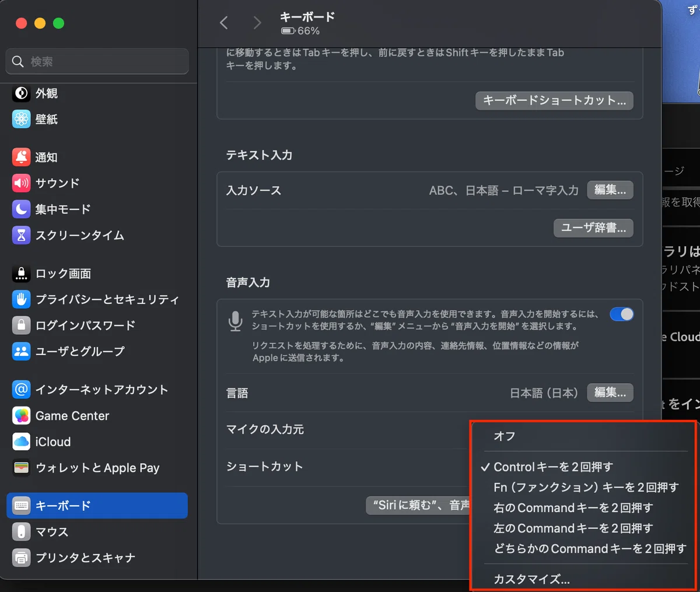Select プリンタとスキャナ printer icon
Viewport: 700px width, 592px height.
(x=22, y=558)
